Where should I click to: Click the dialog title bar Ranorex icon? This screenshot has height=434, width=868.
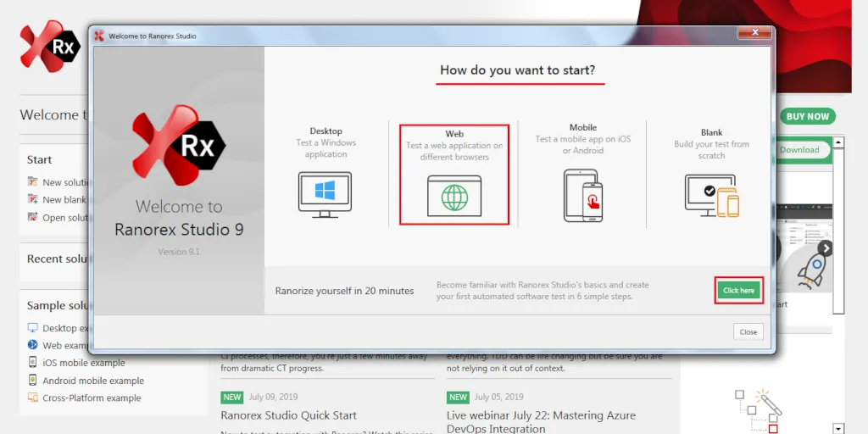click(99, 36)
